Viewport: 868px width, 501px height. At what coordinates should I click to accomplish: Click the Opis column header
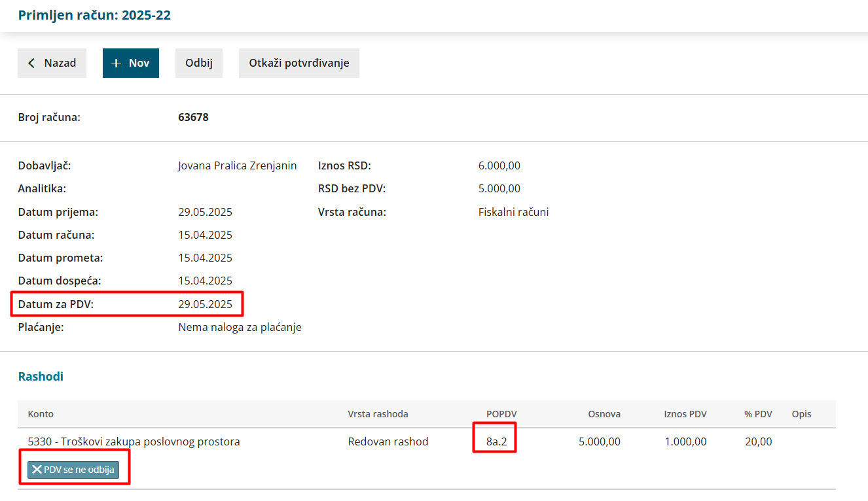[x=801, y=414]
